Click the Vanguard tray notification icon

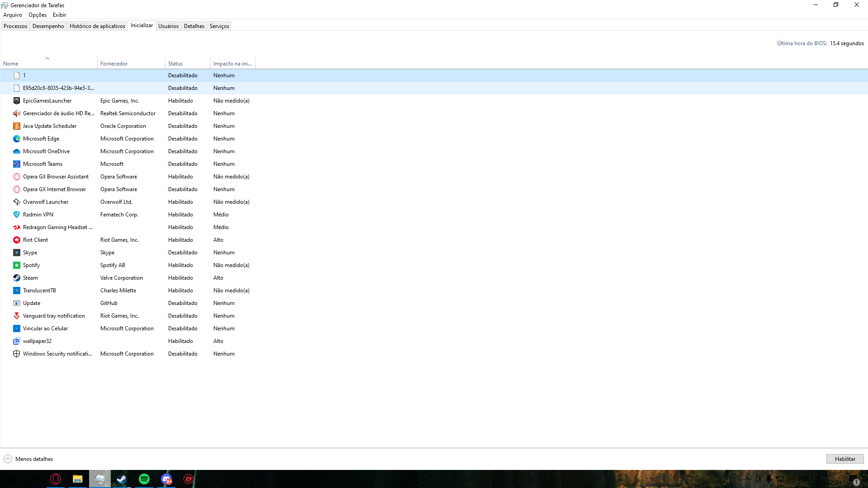[17, 316]
